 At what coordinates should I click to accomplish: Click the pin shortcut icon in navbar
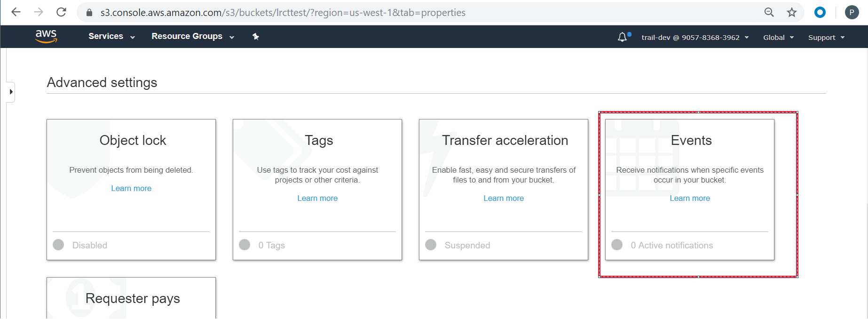[x=256, y=37]
